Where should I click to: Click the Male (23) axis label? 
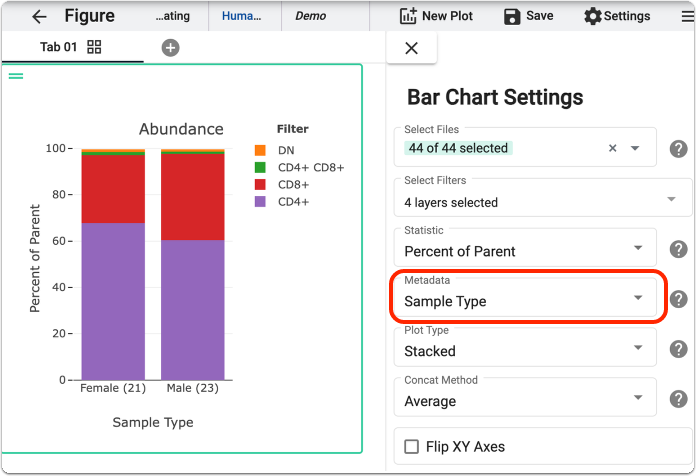click(x=193, y=388)
